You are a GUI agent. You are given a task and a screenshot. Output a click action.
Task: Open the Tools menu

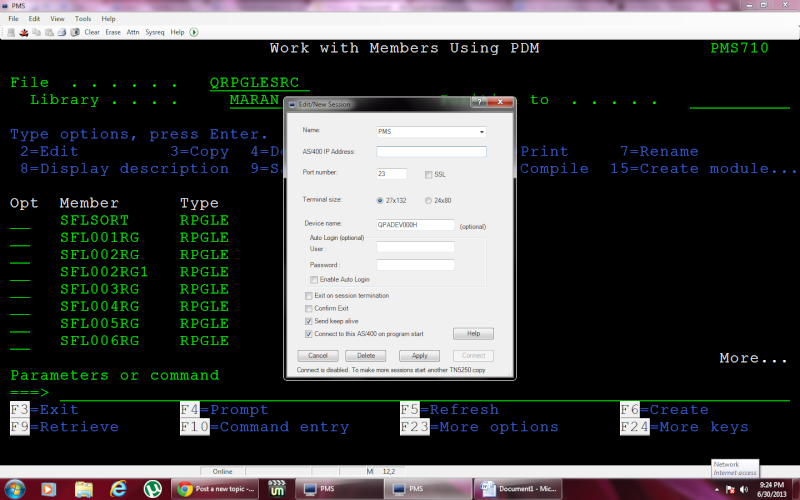83,19
